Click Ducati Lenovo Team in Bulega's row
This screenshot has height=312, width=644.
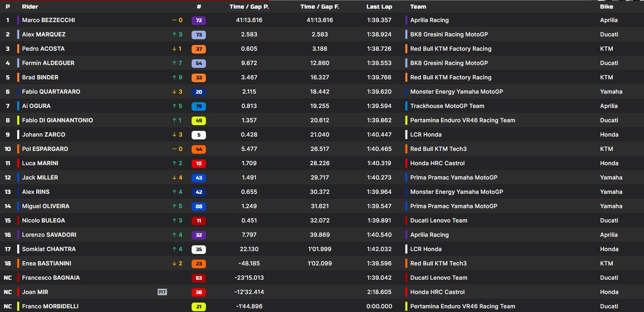438,220
